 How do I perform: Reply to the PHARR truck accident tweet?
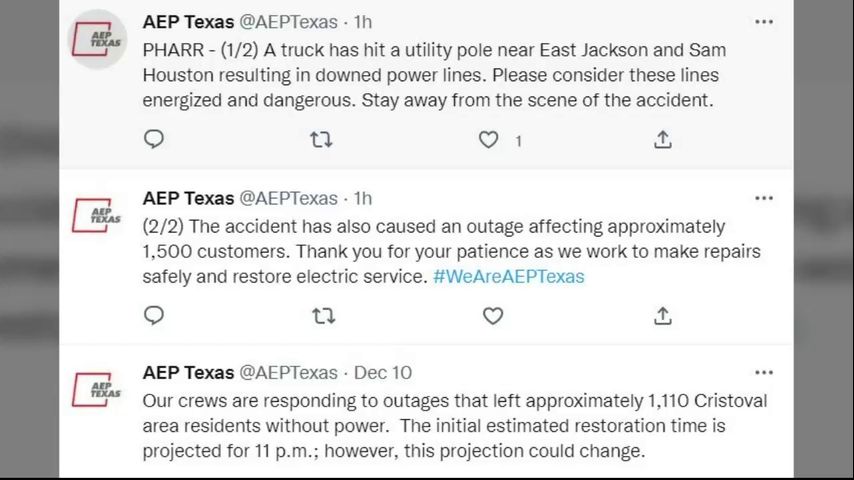tap(154, 140)
